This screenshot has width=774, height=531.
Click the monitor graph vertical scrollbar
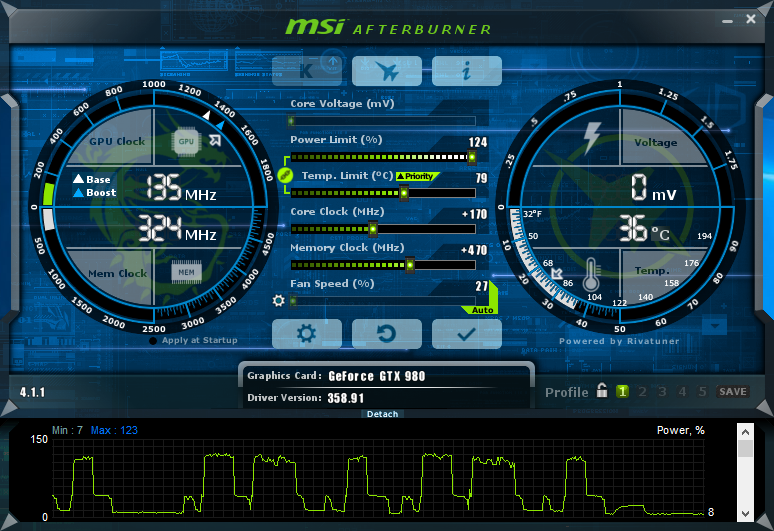pos(745,472)
